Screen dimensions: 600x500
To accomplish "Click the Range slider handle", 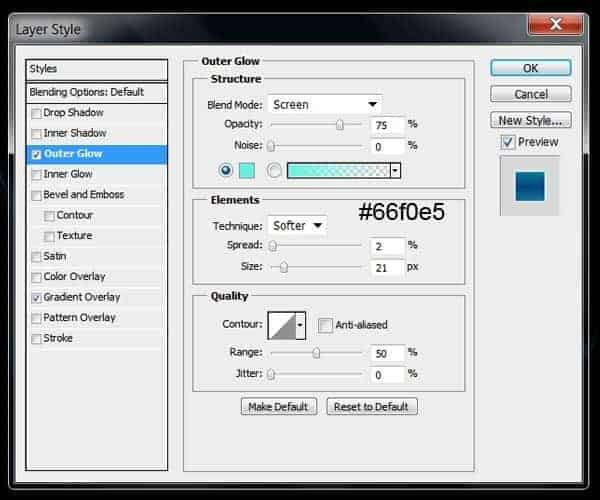I will click(316, 353).
